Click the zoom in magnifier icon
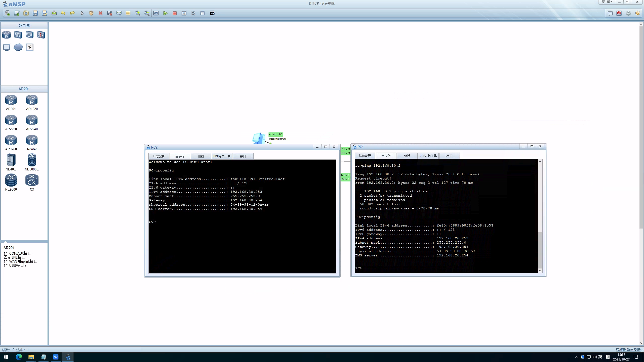The height and width of the screenshot is (362, 644). (x=138, y=13)
